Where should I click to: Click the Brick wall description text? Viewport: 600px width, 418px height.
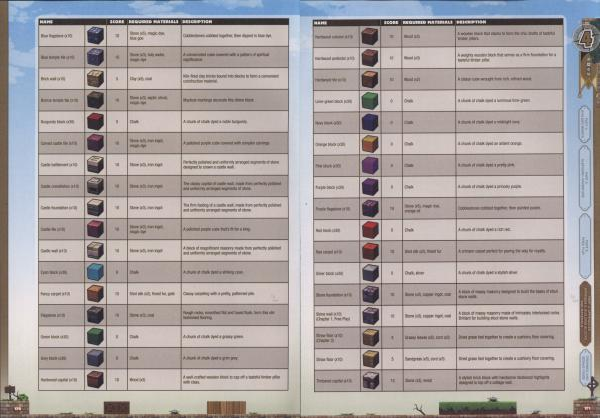231,78
